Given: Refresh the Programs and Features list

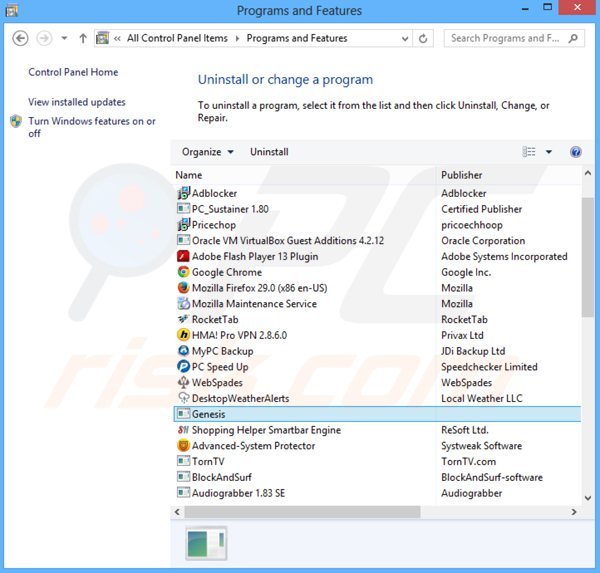Looking at the screenshot, I should [x=423, y=38].
